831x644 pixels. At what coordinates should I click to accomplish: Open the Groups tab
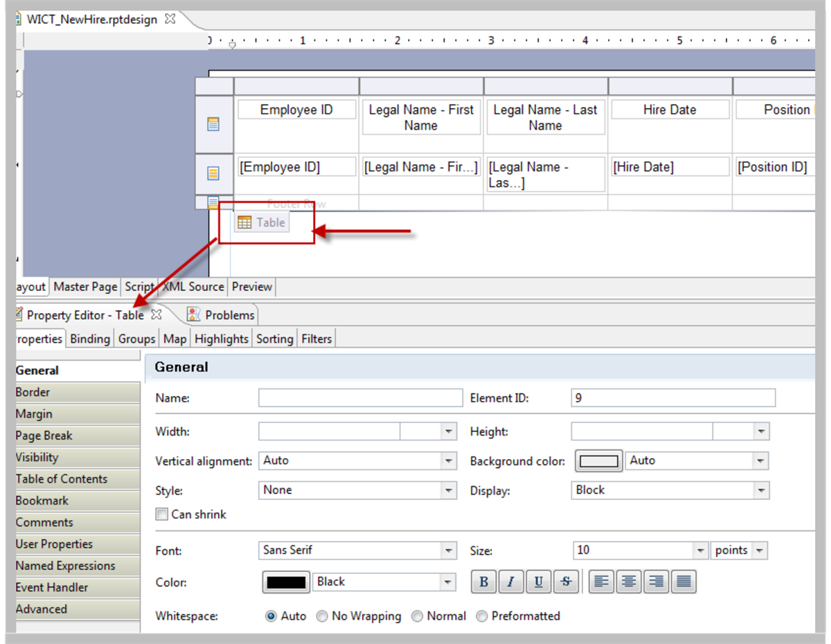point(136,339)
